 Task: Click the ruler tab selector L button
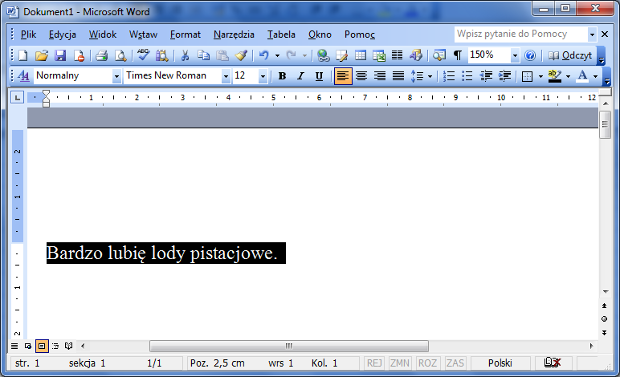tap(17, 97)
